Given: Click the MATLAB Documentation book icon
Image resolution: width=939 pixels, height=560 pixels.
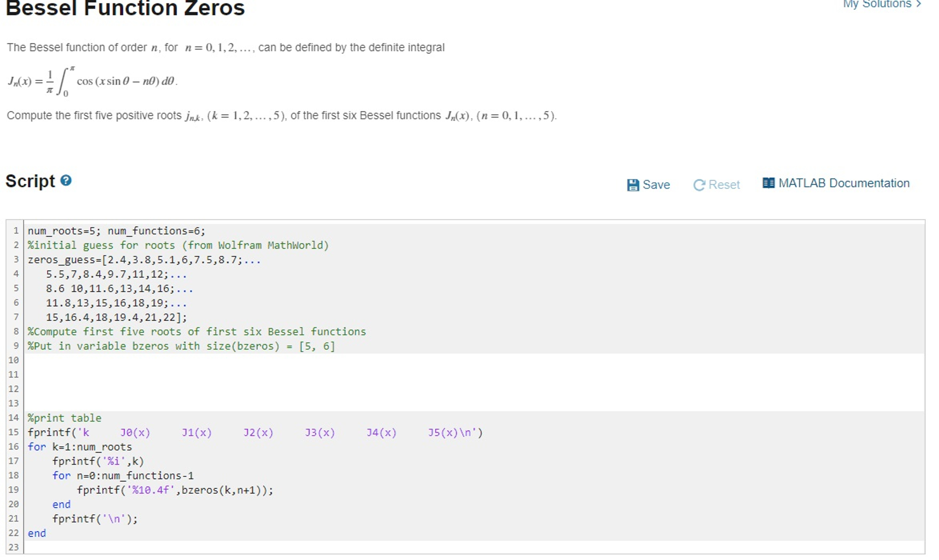Looking at the screenshot, I should tap(769, 182).
